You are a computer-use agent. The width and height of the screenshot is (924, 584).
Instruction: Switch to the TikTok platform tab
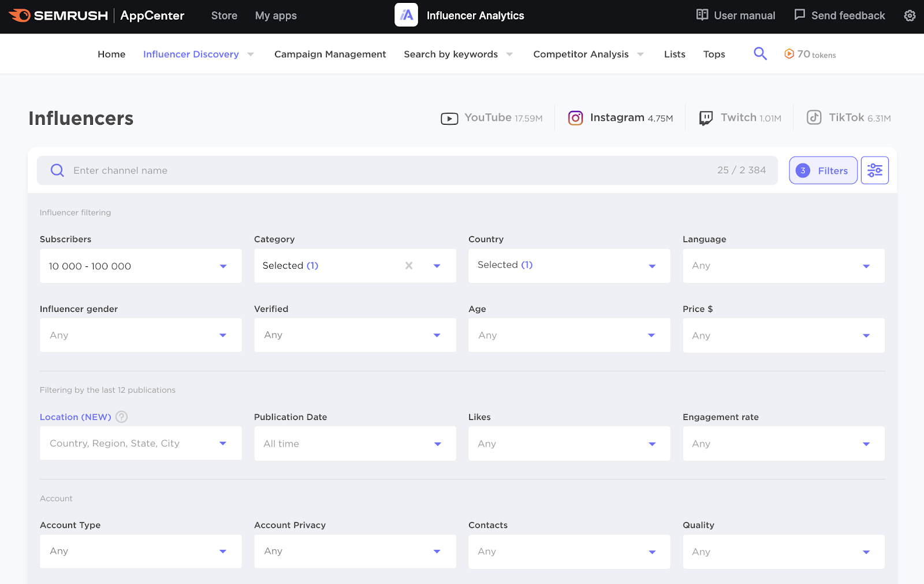click(847, 117)
